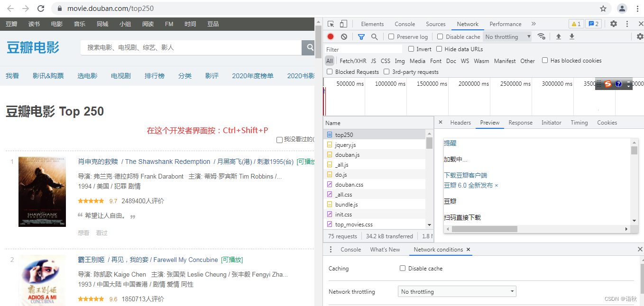Tick Disable cache in the network toolbar

[440, 36]
